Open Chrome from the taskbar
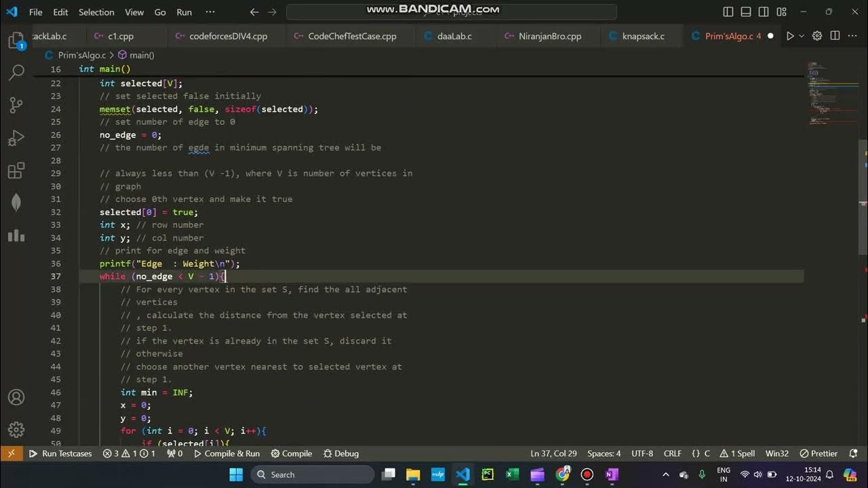 click(x=562, y=474)
